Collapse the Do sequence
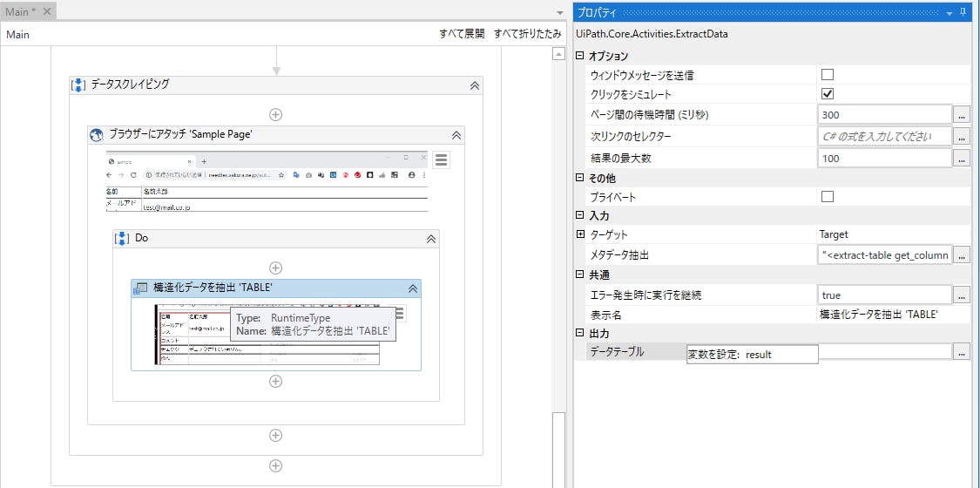The height and width of the screenshot is (488, 980). point(430,239)
